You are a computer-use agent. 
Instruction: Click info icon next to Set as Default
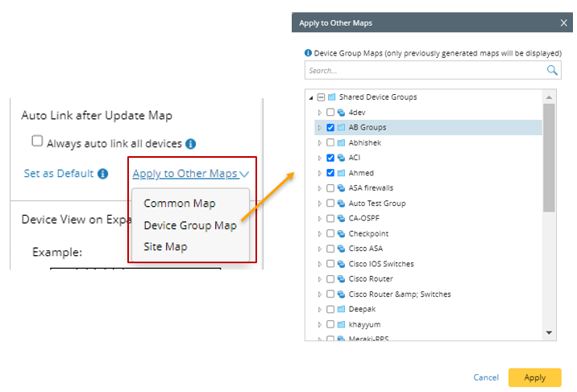point(102,174)
